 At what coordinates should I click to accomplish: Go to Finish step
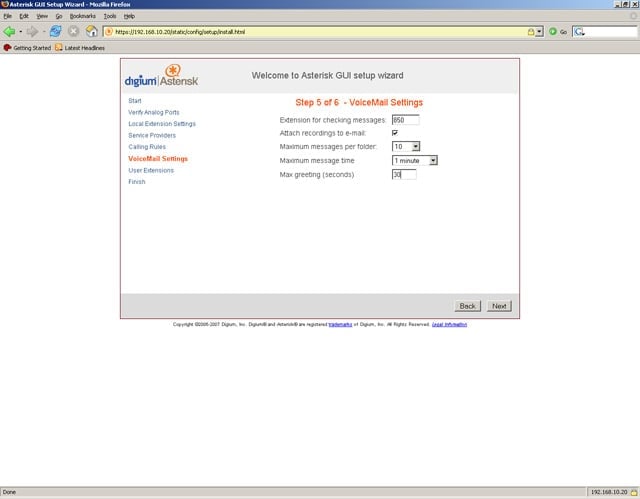pyautogui.click(x=137, y=182)
